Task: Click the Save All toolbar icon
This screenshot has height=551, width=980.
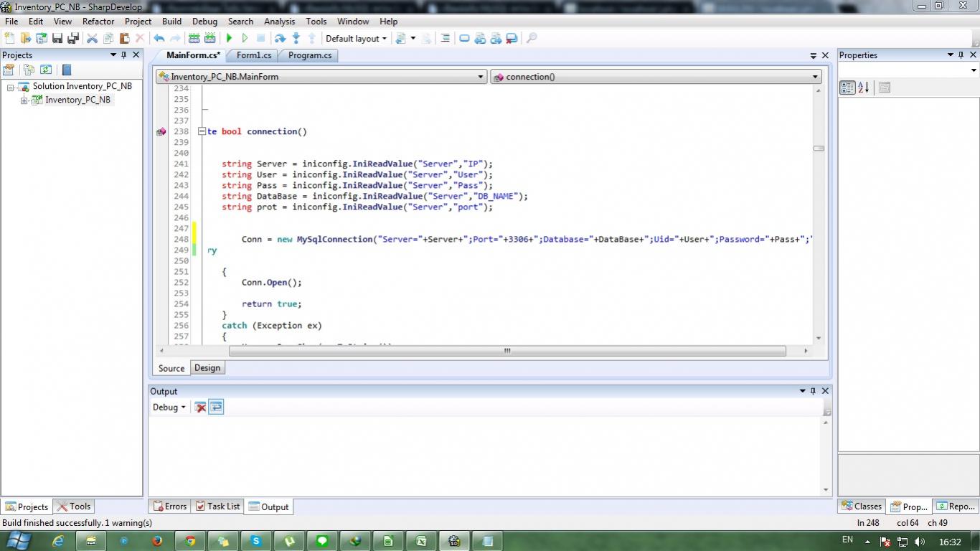Action: pos(73,38)
